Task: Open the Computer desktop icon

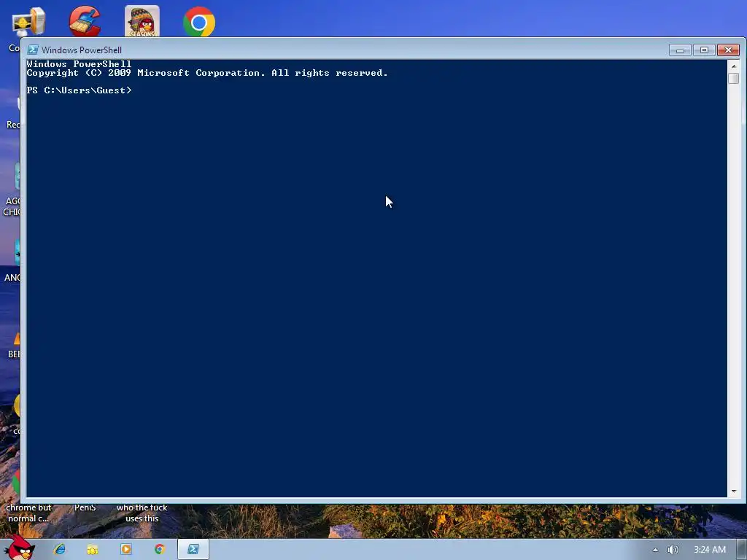Action: click(x=28, y=21)
